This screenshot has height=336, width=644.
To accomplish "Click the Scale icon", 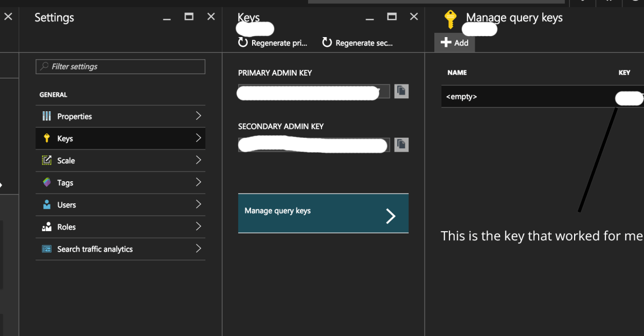I will [x=47, y=160].
